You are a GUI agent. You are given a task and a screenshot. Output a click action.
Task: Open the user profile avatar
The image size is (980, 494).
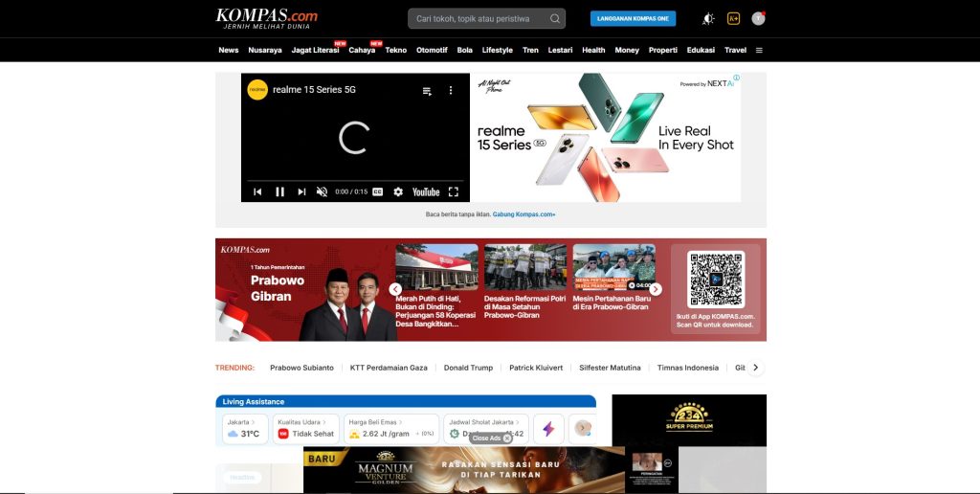click(x=758, y=18)
